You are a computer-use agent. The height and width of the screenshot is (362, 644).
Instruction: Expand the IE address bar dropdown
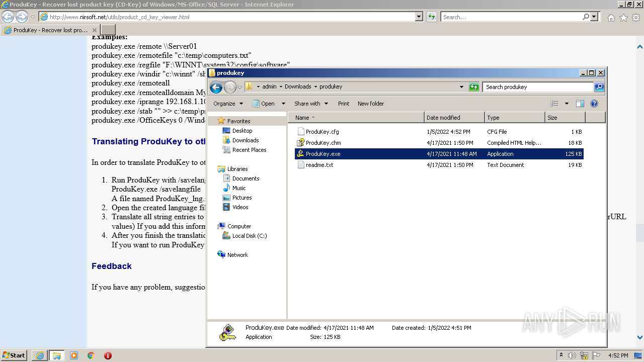click(x=419, y=17)
